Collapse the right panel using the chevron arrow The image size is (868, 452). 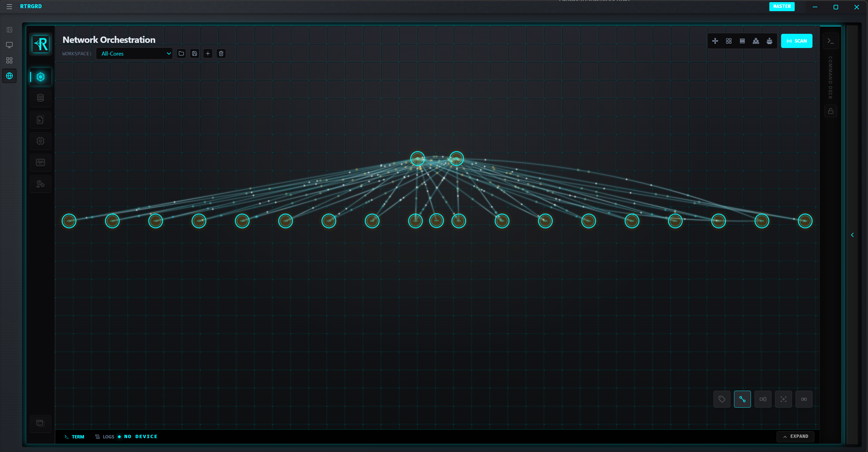click(x=853, y=235)
